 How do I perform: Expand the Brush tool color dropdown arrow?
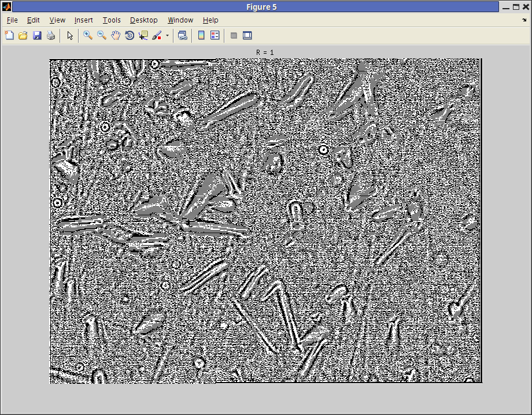[x=167, y=35]
